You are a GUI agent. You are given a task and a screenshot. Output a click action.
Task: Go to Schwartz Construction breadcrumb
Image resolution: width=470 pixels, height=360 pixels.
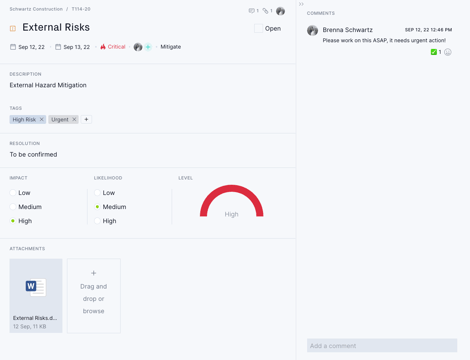36,9
